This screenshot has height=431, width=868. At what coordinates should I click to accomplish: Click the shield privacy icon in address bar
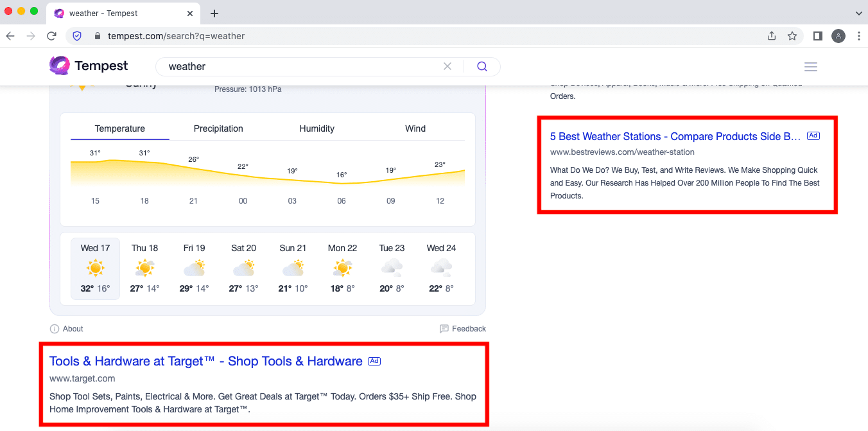click(77, 36)
